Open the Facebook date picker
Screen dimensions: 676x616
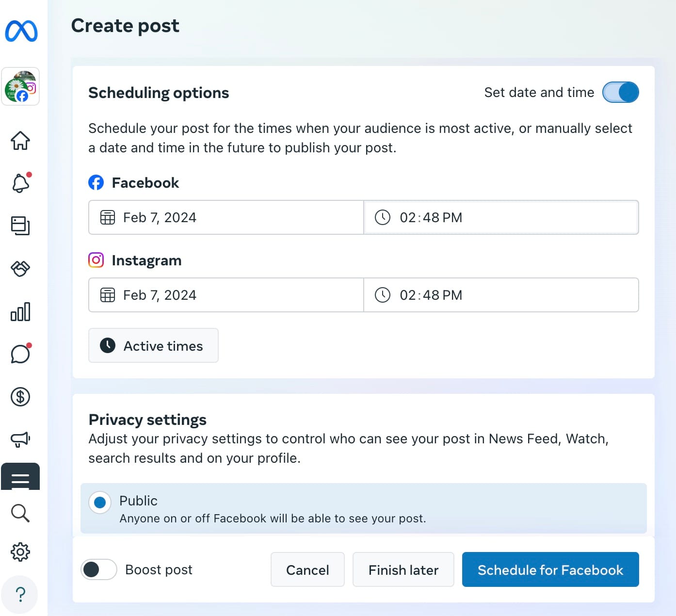coord(225,217)
